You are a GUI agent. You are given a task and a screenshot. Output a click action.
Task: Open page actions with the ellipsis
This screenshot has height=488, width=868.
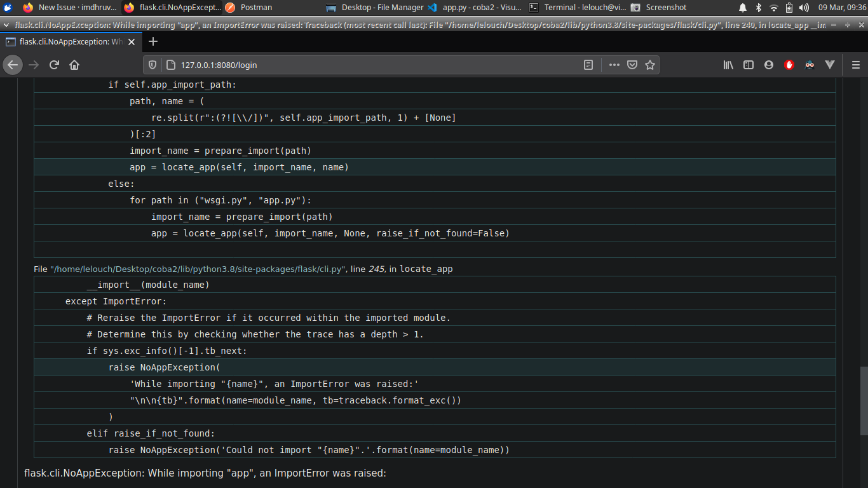(614, 64)
